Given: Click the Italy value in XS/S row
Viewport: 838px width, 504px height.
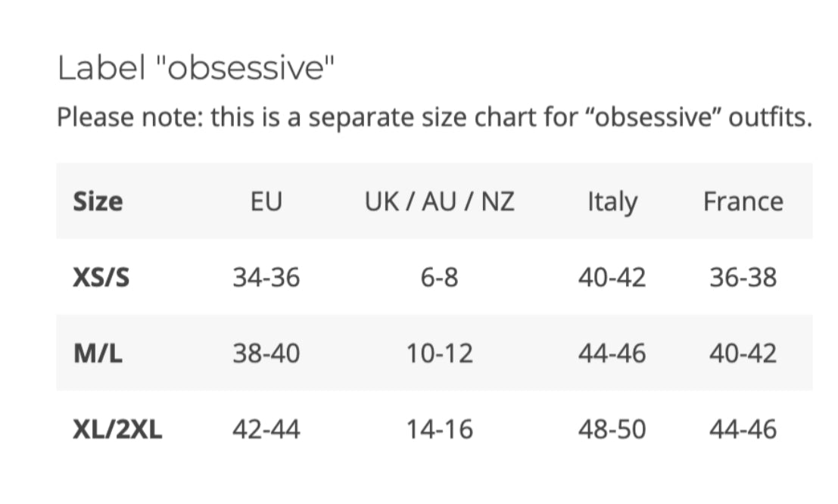Looking at the screenshot, I should (x=612, y=278).
